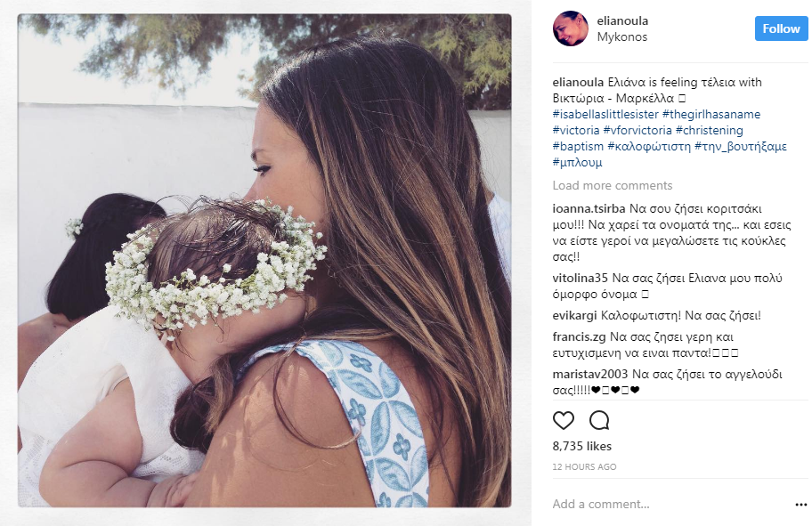812x526 pixels.
Task: Open hashtag #thegirlhasaname
Action: (x=711, y=115)
